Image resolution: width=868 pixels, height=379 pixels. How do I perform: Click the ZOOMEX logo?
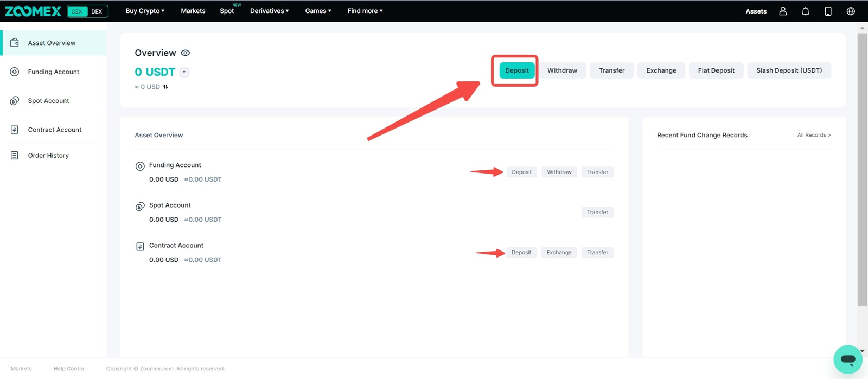coord(33,11)
